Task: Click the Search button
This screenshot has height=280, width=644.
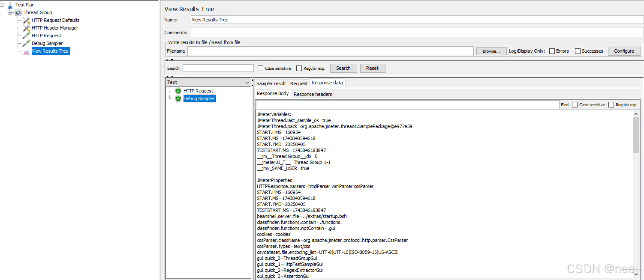Action: tap(343, 68)
